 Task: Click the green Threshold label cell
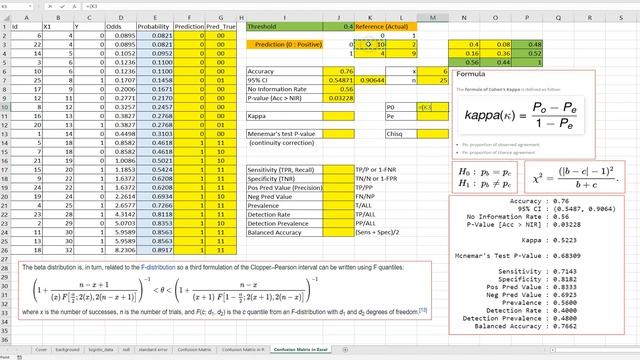pos(284,27)
